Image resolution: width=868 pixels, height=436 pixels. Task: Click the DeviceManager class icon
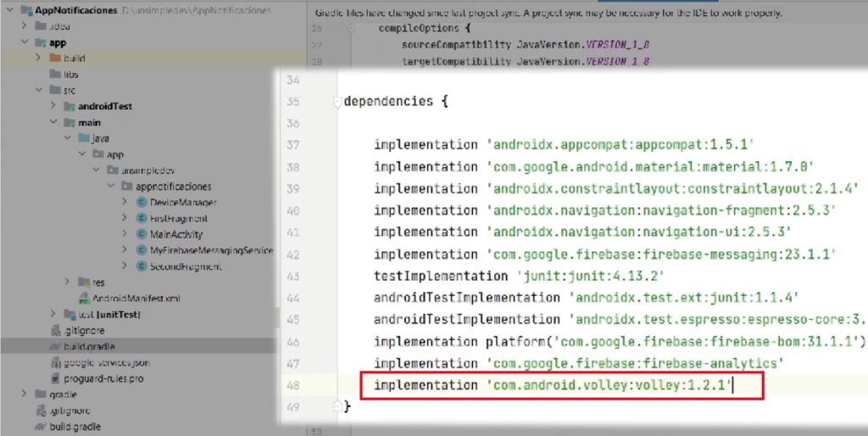pos(142,203)
